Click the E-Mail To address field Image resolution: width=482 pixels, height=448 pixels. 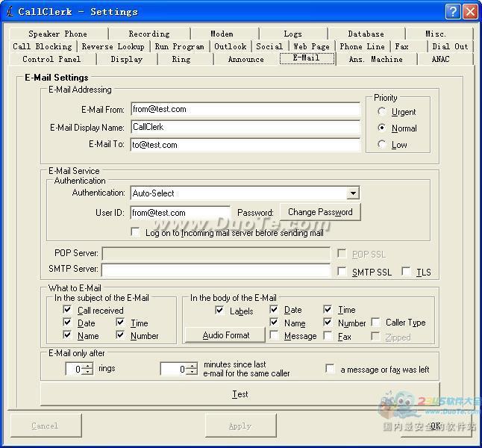tap(245, 145)
